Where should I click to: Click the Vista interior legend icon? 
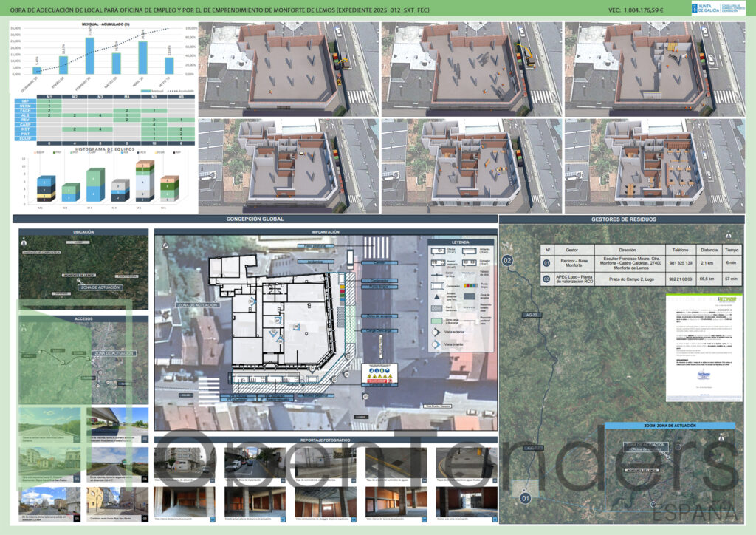(x=436, y=344)
